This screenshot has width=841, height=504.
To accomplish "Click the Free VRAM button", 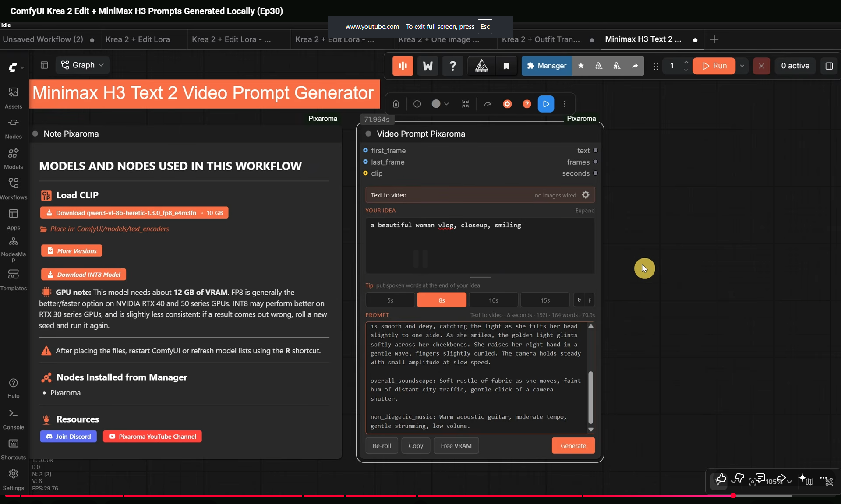I will (x=456, y=446).
